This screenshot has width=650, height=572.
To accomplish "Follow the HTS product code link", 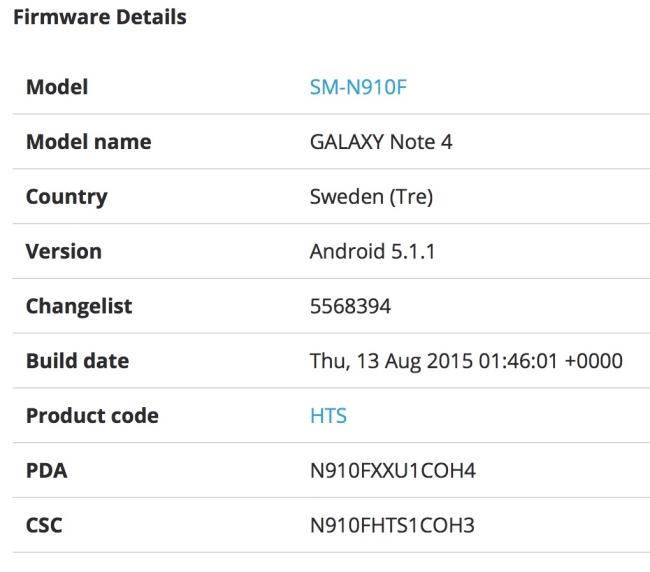I will (328, 415).
